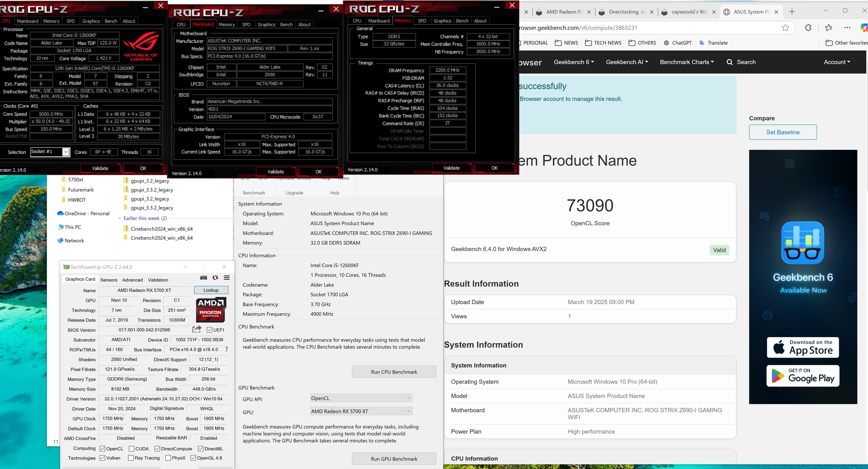Open GPU-Z hamburger menu icon

[x=227, y=278]
